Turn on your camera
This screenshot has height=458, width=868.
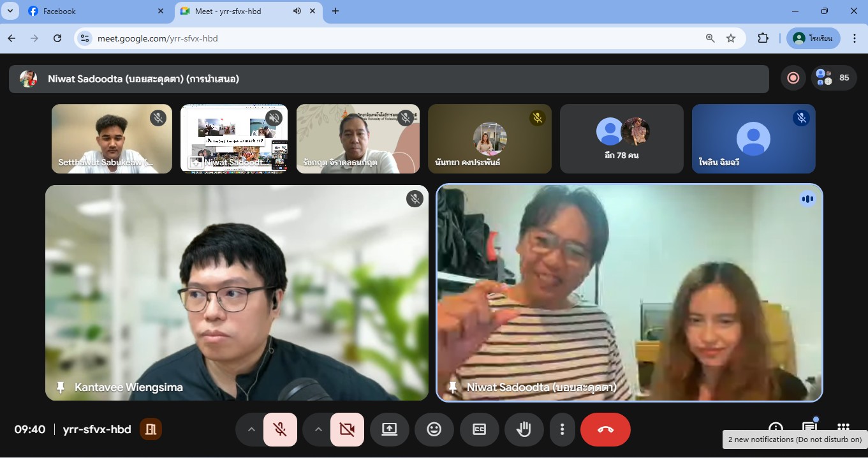(x=347, y=429)
